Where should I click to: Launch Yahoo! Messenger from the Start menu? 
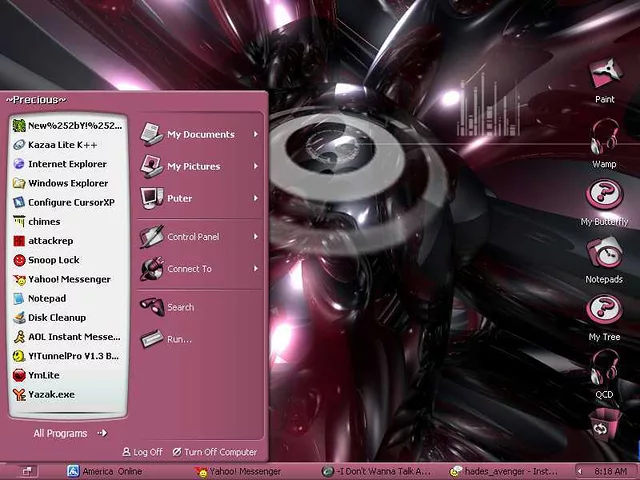tap(68, 279)
